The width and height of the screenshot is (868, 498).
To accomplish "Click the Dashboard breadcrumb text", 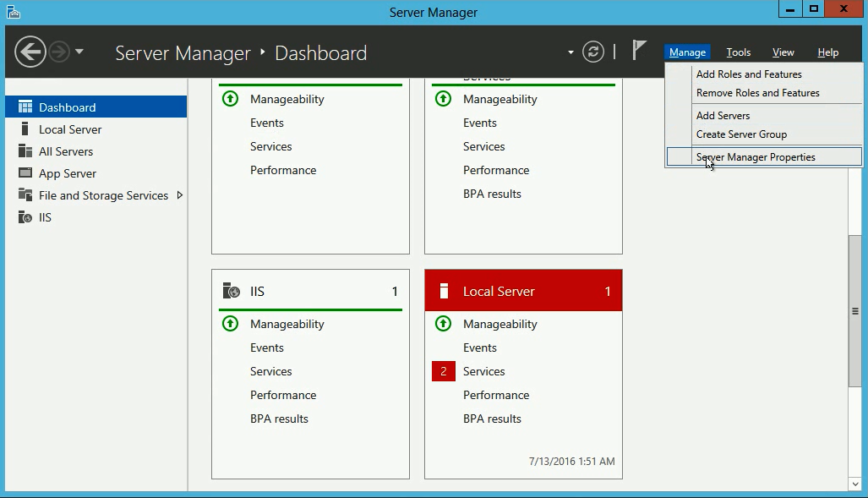I will click(320, 53).
